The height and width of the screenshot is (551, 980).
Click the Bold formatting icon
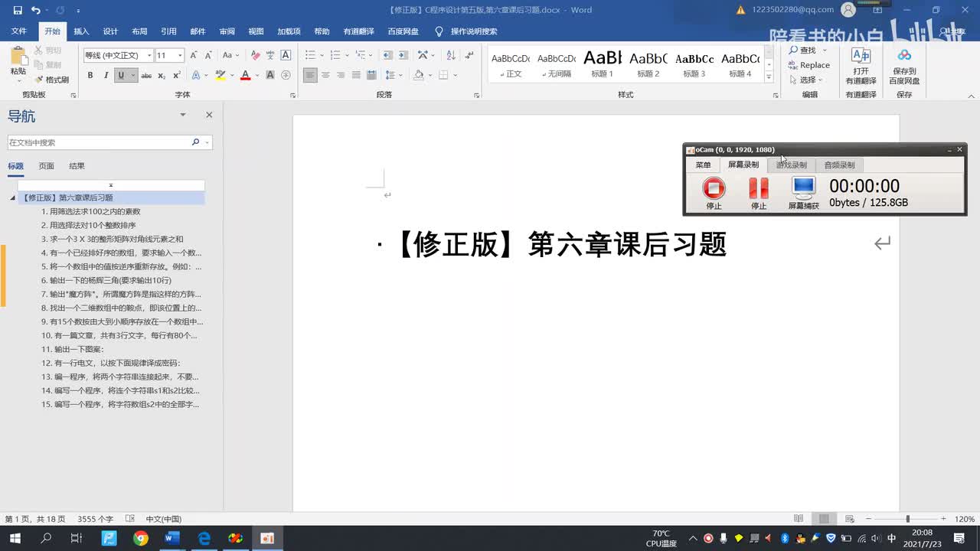pos(90,75)
